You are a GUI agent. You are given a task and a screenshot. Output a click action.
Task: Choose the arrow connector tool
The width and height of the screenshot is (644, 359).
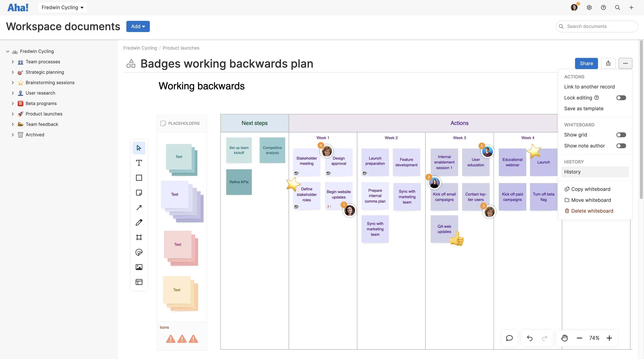pyautogui.click(x=139, y=208)
